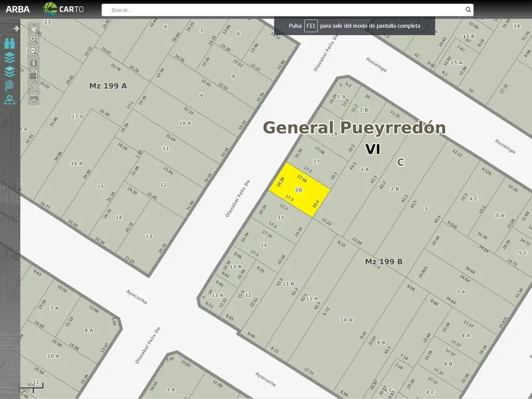Choose the area measurement tool

point(34,75)
